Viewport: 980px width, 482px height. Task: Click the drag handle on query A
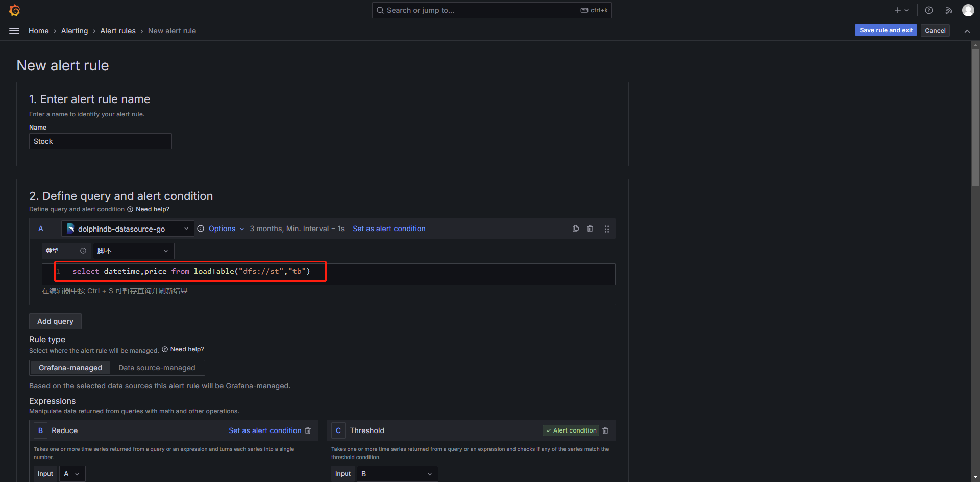click(607, 229)
